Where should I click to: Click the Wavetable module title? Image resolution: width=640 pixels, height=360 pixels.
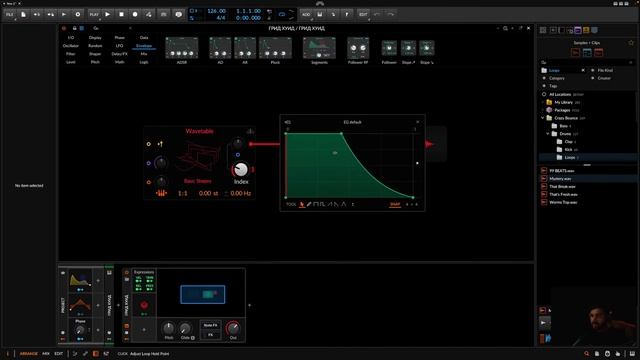click(199, 131)
